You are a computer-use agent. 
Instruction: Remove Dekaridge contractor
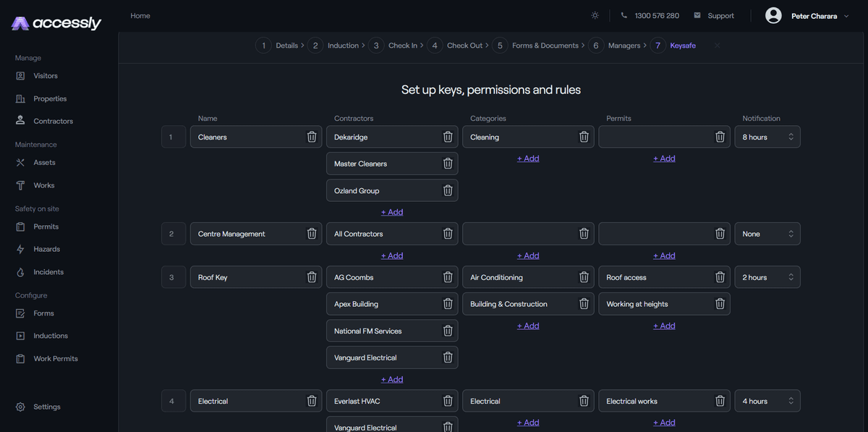point(448,137)
